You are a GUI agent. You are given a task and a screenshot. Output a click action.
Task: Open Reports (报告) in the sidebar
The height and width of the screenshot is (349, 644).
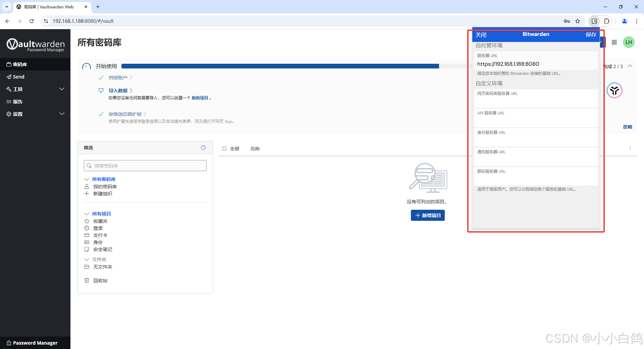click(18, 102)
